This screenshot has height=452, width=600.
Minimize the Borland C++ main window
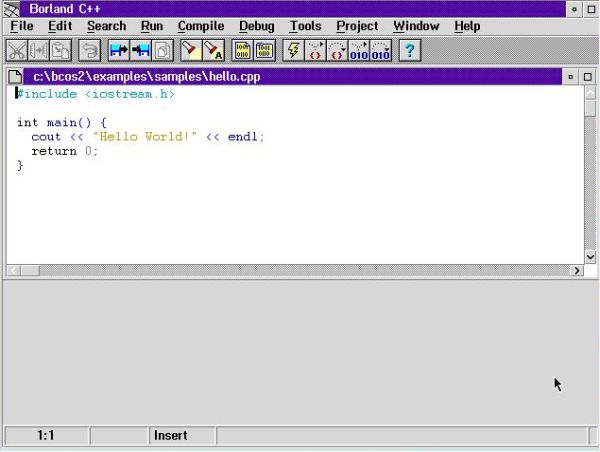tap(574, 9)
